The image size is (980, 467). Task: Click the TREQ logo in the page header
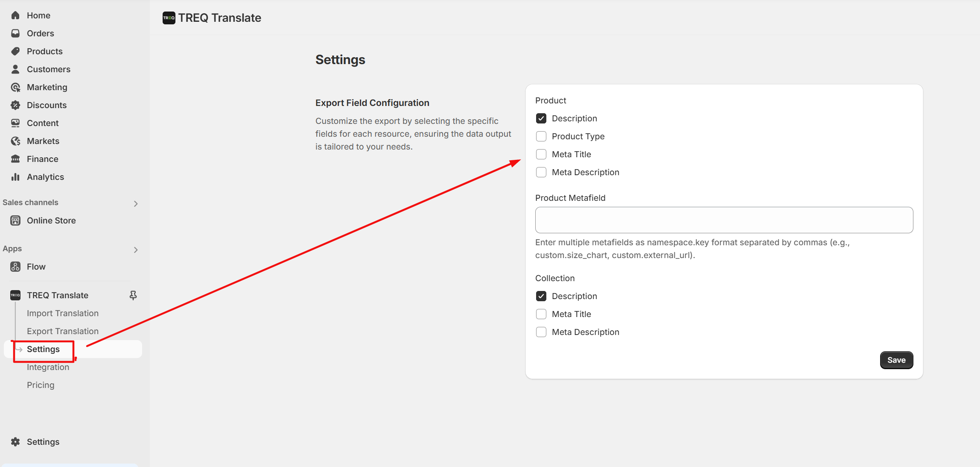169,18
